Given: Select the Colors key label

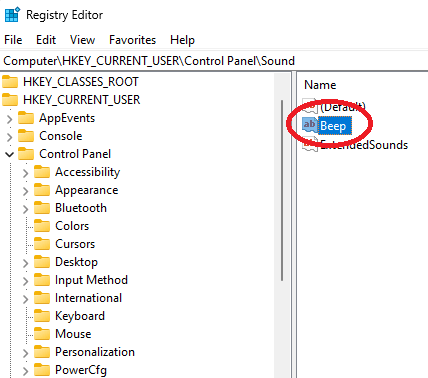Looking at the screenshot, I should tap(72, 226).
